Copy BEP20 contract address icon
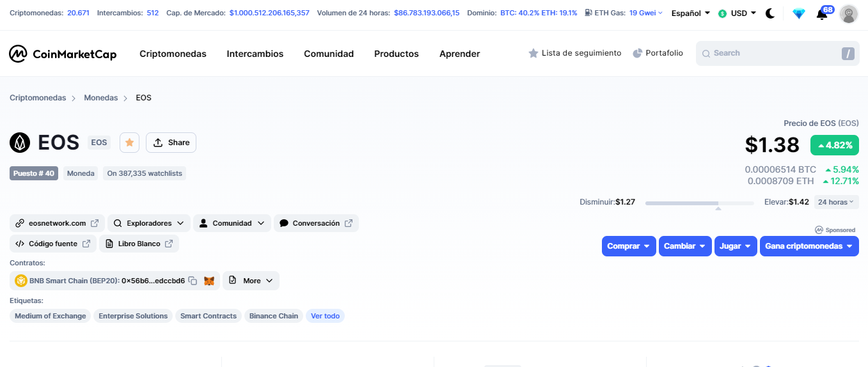 tap(193, 281)
